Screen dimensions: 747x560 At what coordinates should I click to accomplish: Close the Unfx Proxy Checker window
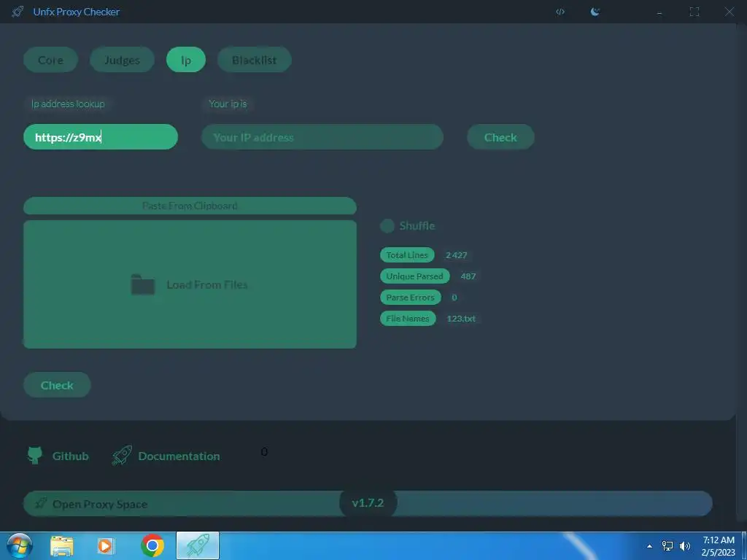(729, 12)
